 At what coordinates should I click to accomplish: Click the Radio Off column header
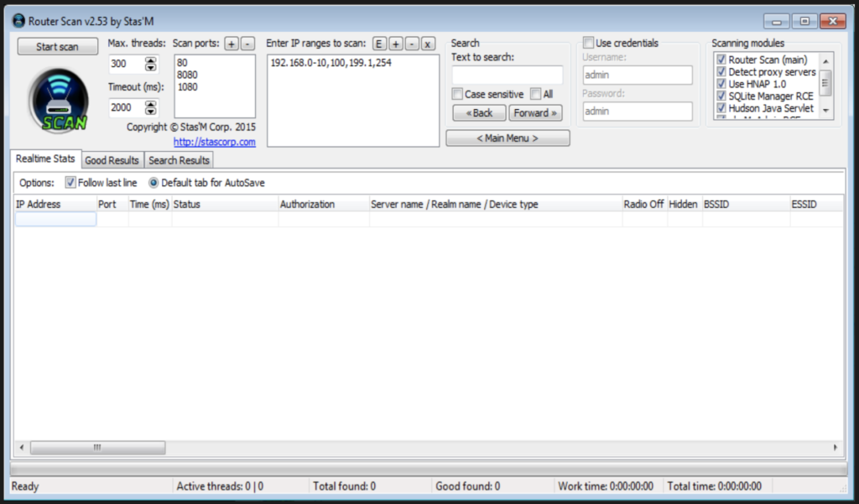(x=645, y=205)
